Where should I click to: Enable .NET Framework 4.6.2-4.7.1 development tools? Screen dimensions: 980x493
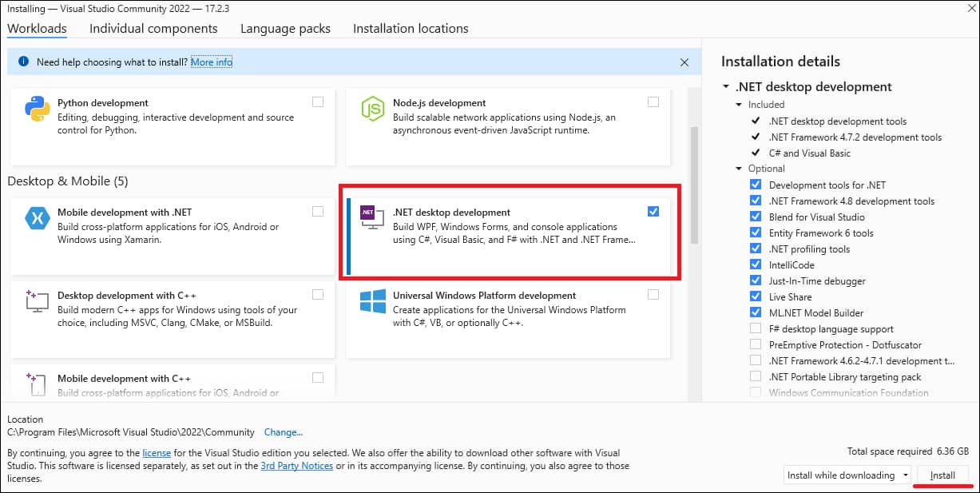click(x=756, y=360)
